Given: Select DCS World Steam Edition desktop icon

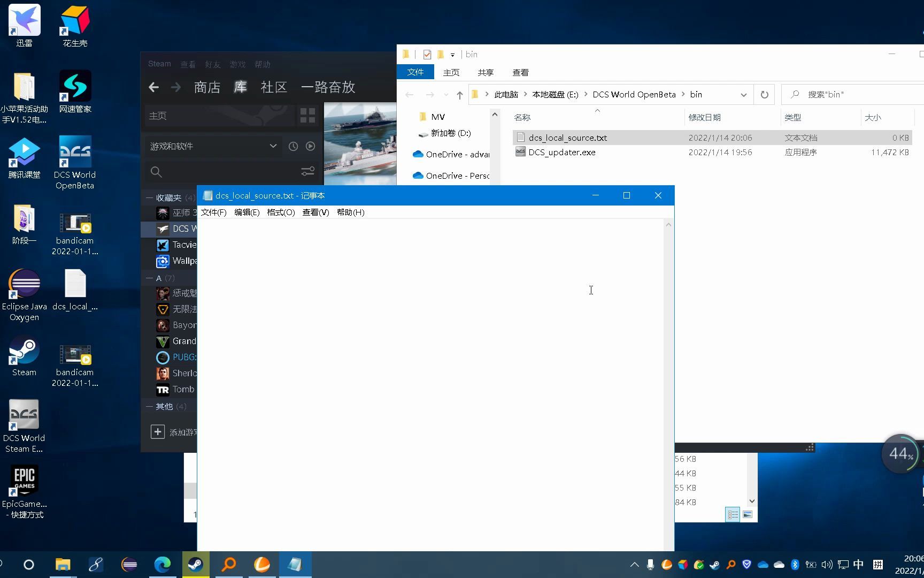Looking at the screenshot, I should (24, 427).
